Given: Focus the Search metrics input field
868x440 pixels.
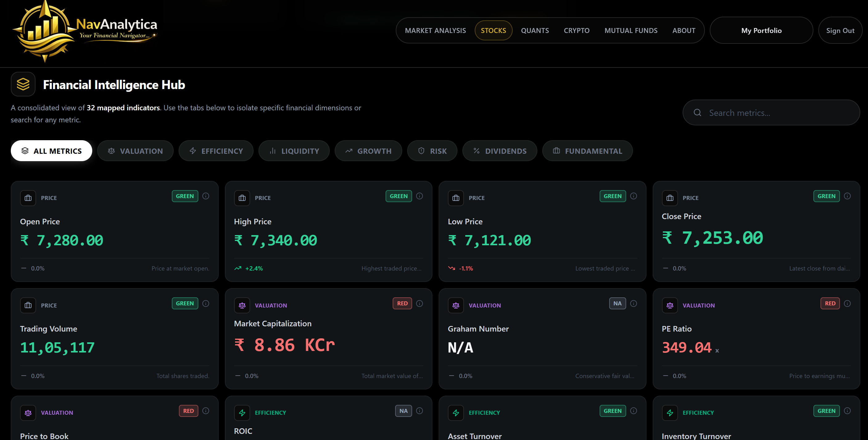Looking at the screenshot, I should 771,113.
